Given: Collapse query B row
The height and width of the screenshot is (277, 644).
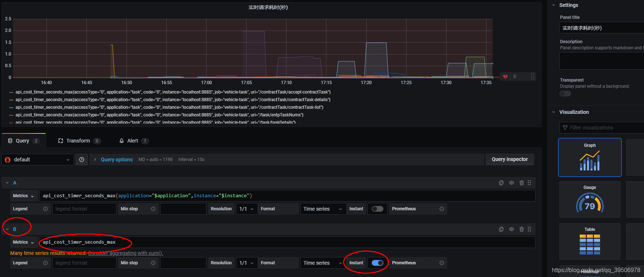Looking at the screenshot, I should click(x=7, y=229).
